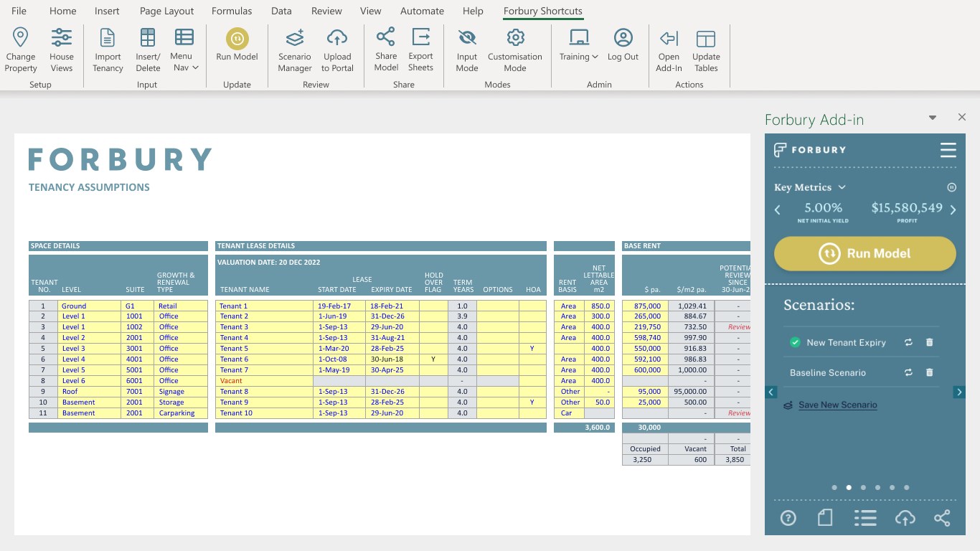This screenshot has width=980, height=551.
Task: Switch to the Formulas tab
Action: 232,11
